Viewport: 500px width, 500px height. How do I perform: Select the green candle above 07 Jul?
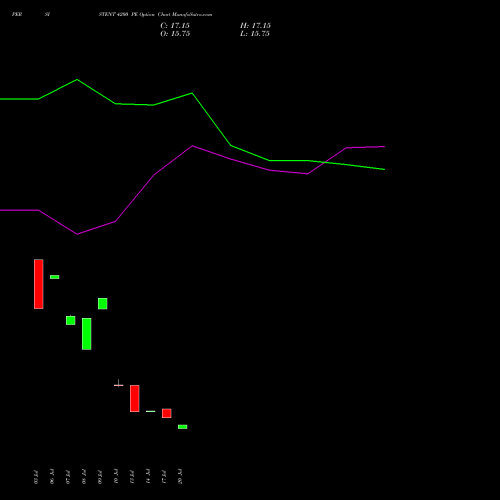[x=71, y=320]
